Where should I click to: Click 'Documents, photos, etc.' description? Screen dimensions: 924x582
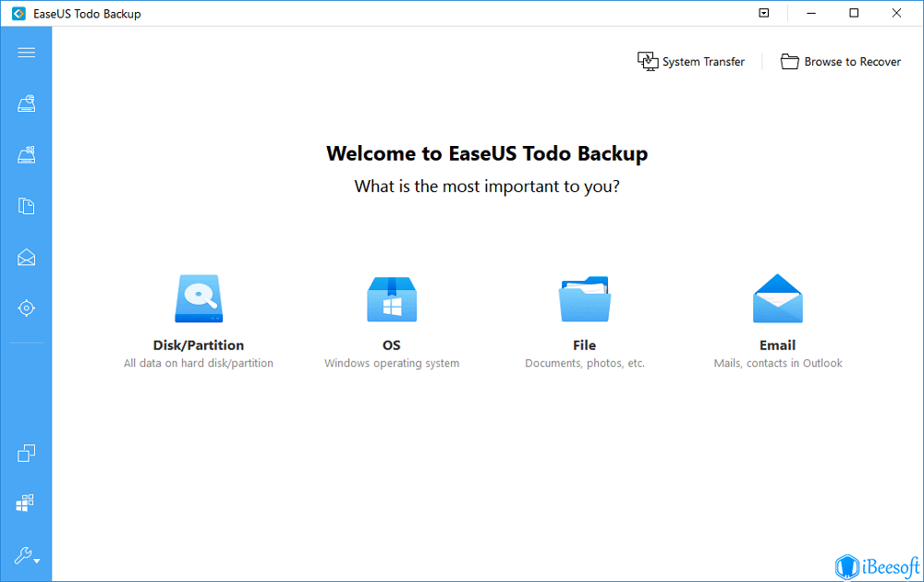585,363
